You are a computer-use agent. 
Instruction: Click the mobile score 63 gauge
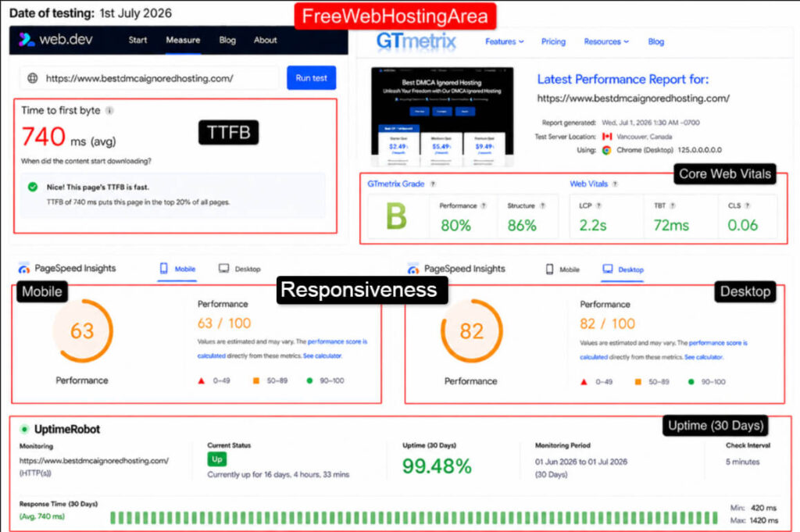tap(82, 331)
